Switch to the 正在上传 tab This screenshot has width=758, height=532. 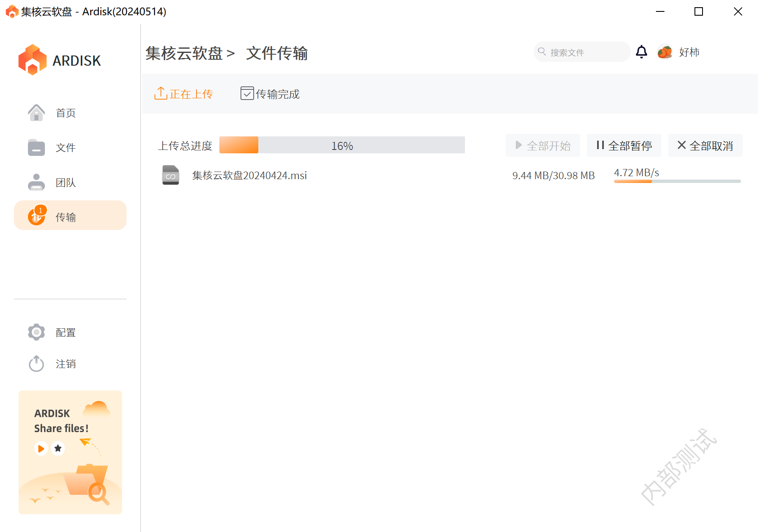click(x=183, y=94)
